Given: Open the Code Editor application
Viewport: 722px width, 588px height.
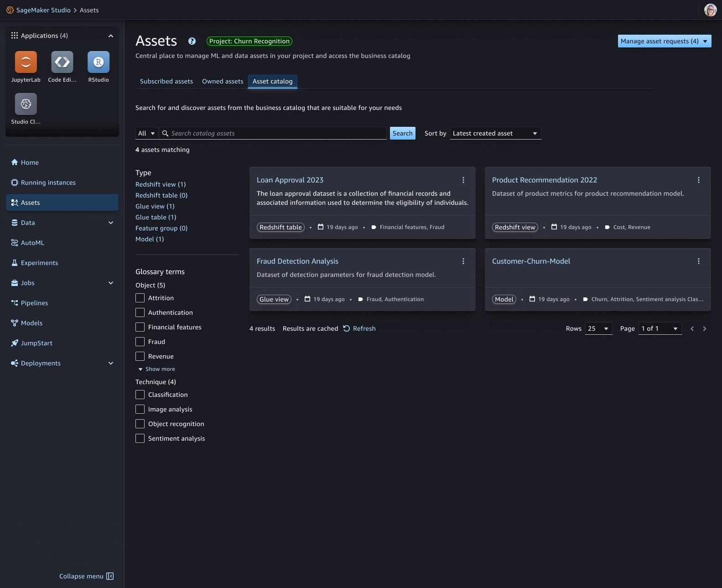Looking at the screenshot, I should point(62,62).
